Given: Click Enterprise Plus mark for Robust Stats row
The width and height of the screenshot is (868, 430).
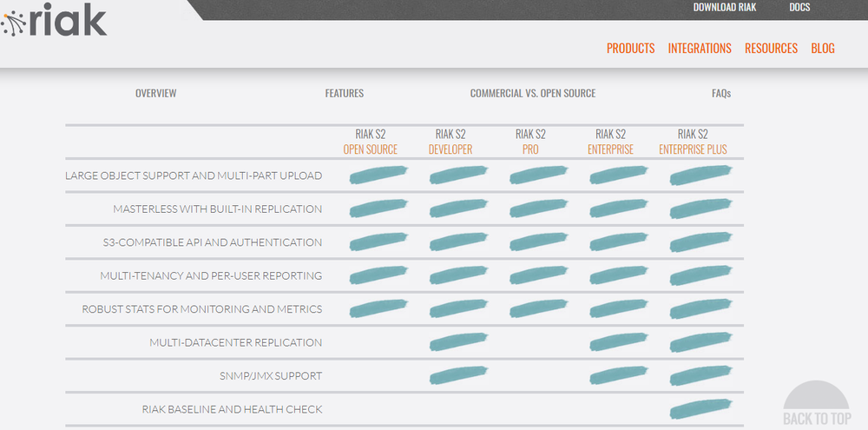Looking at the screenshot, I should click(x=701, y=308).
